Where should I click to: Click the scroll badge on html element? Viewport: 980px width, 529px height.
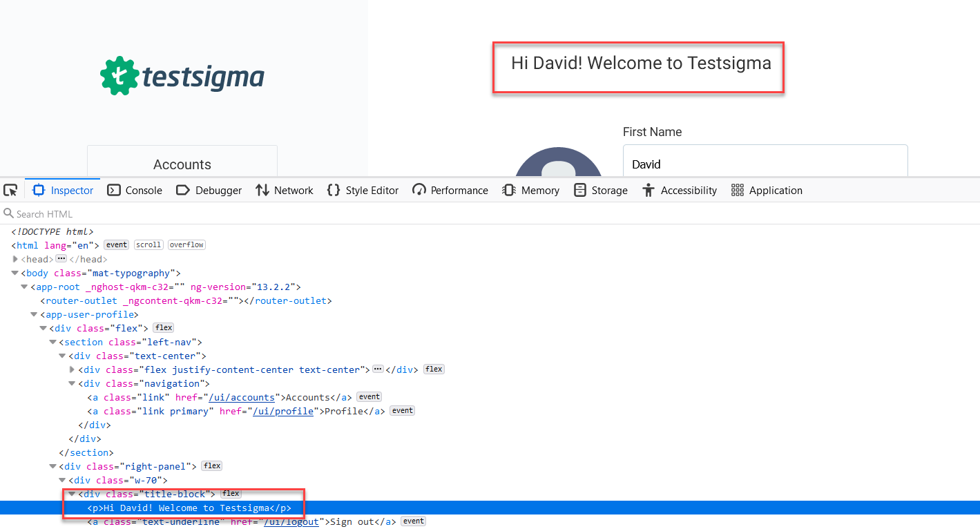148,245
